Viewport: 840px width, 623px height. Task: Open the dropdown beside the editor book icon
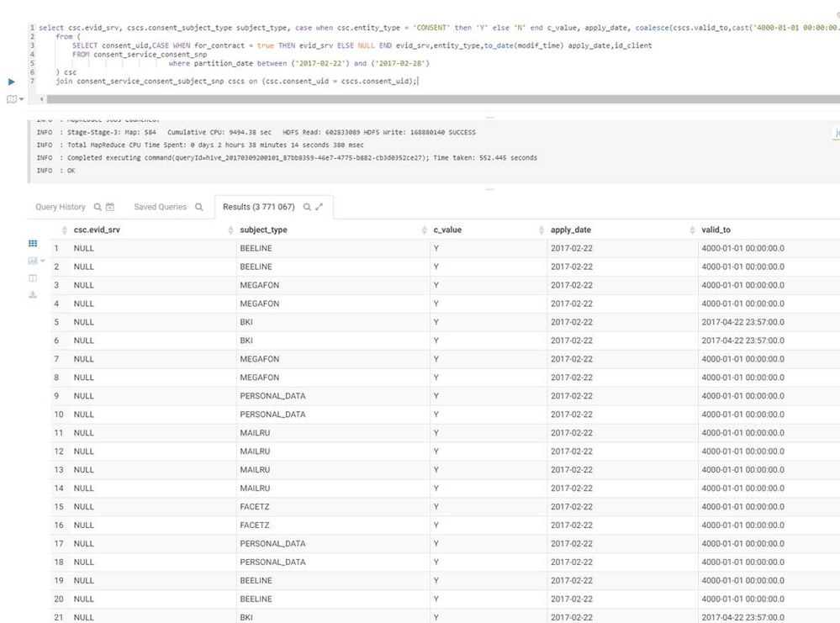click(21, 99)
